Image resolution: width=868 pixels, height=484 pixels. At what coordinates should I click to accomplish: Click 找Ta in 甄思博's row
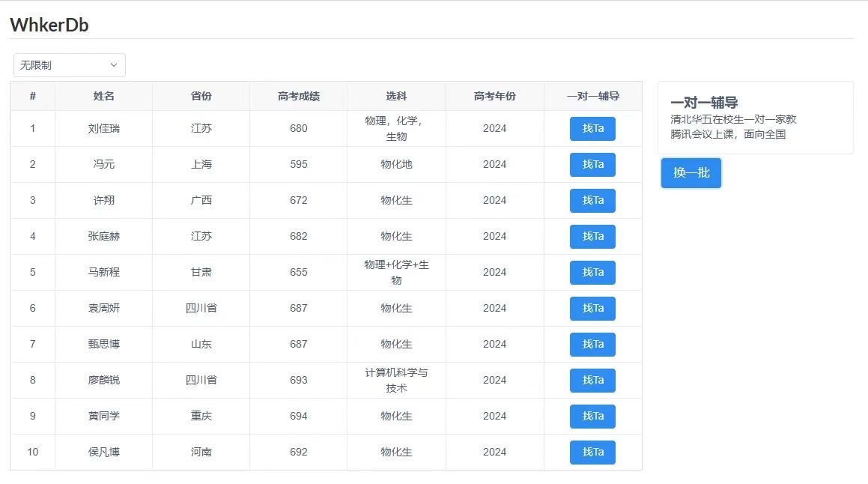[x=592, y=345]
